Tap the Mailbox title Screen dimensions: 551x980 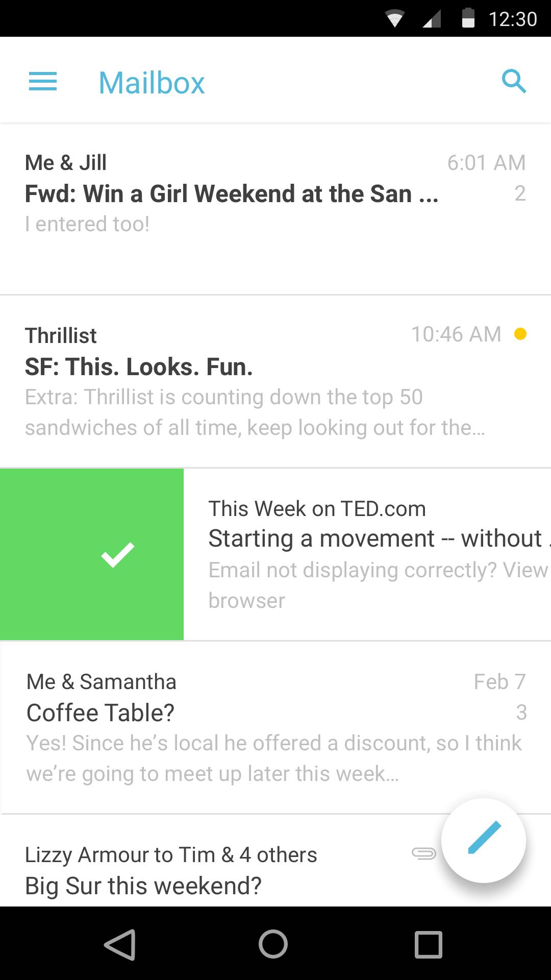pyautogui.click(x=152, y=83)
